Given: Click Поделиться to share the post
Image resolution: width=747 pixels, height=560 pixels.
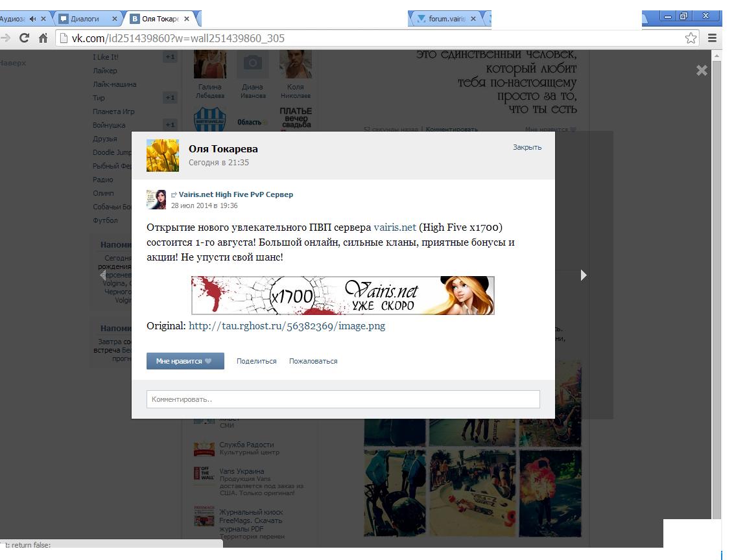Looking at the screenshot, I should tap(256, 361).
